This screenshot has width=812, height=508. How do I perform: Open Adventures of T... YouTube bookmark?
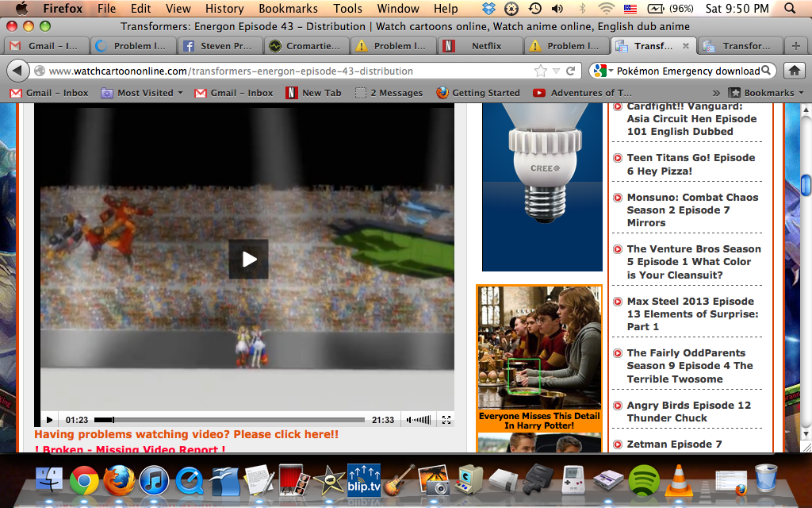point(583,93)
